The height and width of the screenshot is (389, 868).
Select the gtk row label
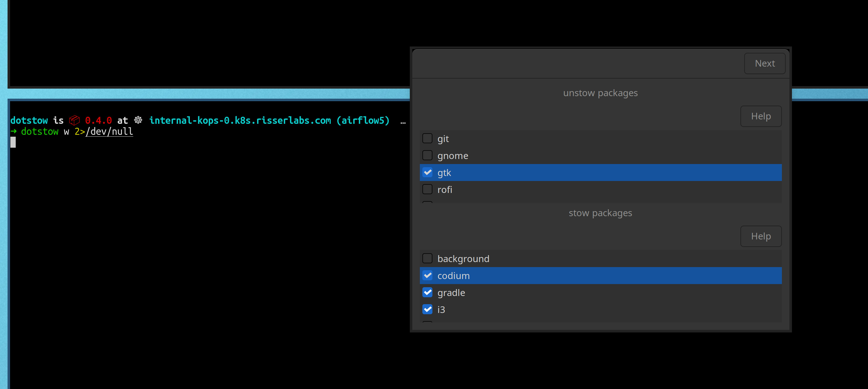[444, 173]
